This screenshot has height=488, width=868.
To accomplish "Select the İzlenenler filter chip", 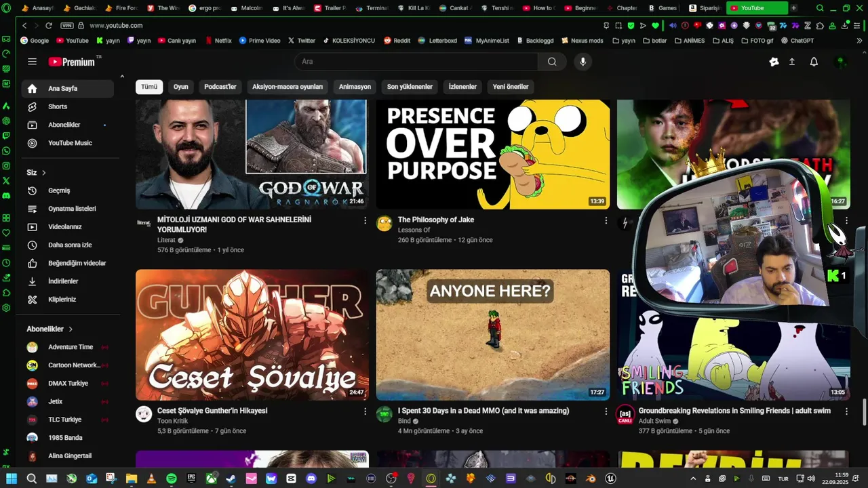I will pos(462,87).
